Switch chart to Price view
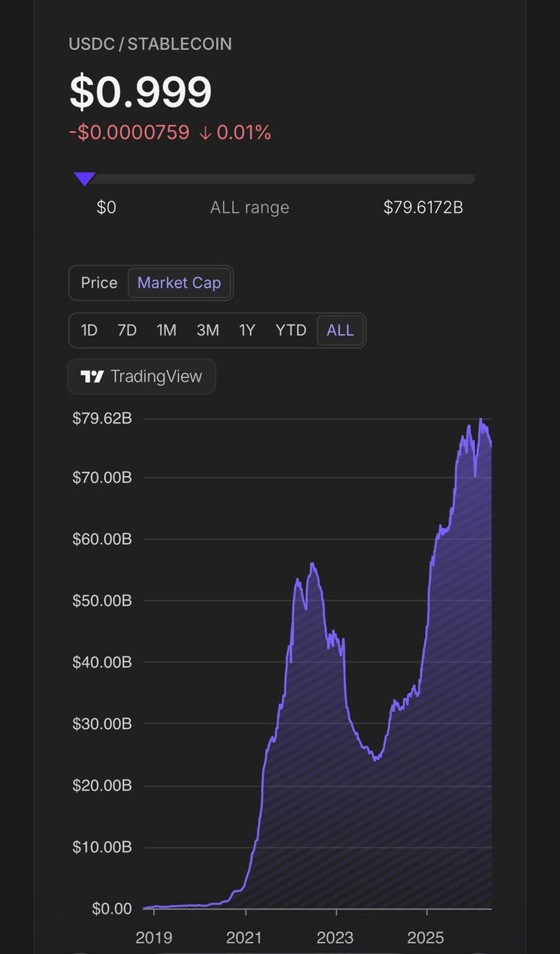This screenshot has width=560, height=954. pos(99,283)
